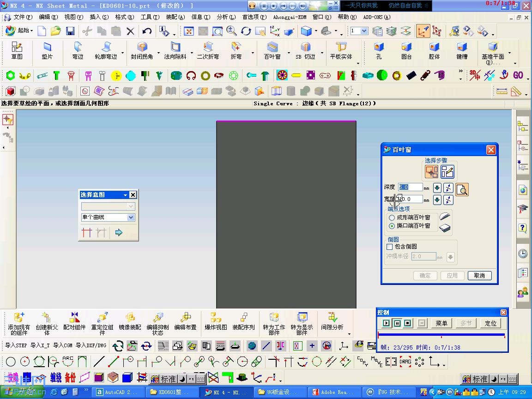Select the 基准平面 datum plane tool

click(x=493, y=53)
